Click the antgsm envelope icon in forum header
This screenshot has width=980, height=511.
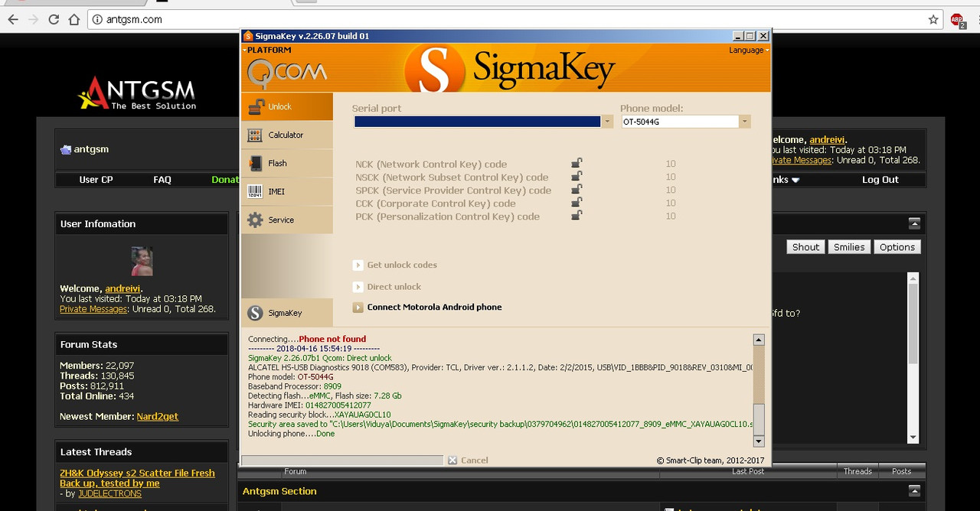66,149
